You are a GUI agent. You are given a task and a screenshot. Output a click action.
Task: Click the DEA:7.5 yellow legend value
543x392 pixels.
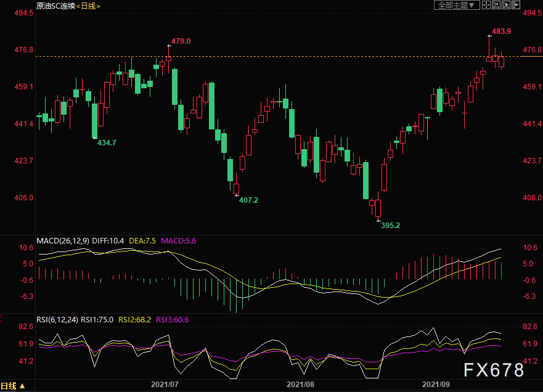(x=142, y=240)
